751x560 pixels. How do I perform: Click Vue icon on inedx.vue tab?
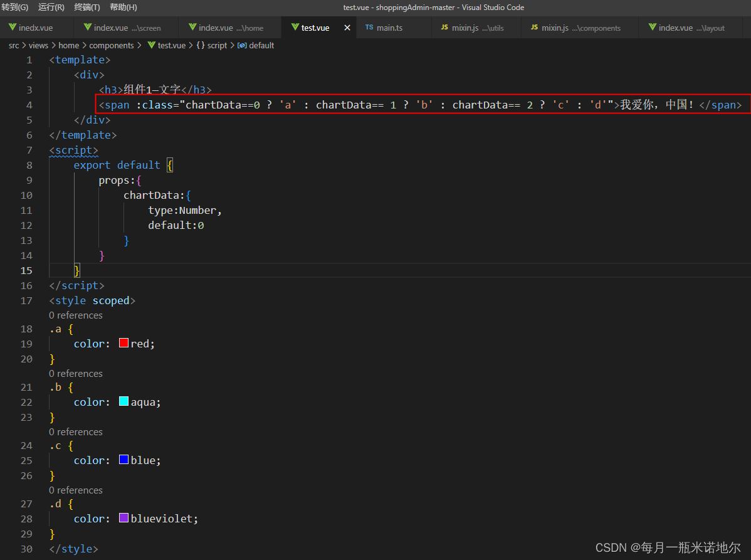(x=13, y=28)
